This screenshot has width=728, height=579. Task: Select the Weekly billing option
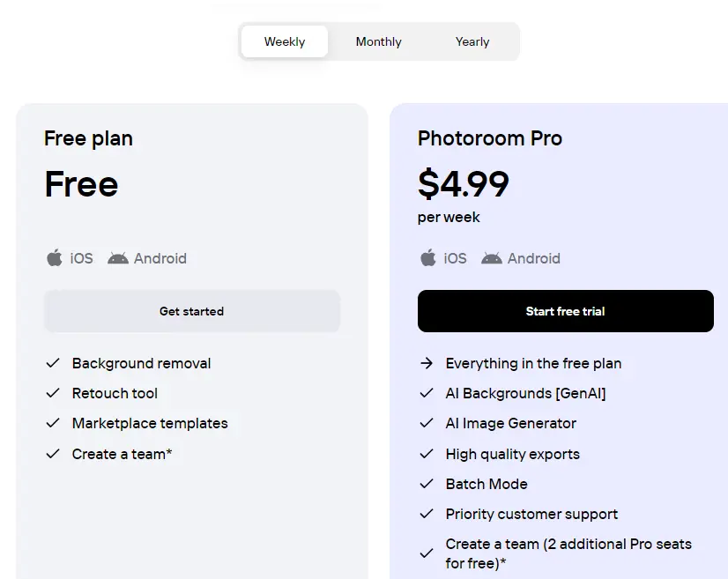[284, 41]
